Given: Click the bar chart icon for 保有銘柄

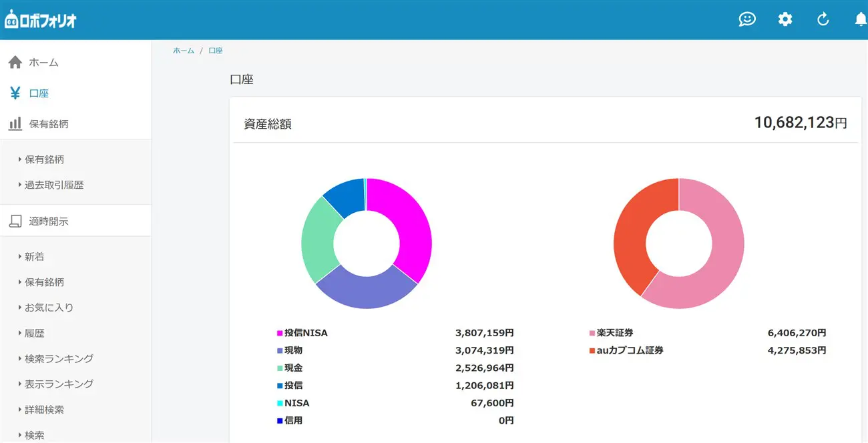Looking at the screenshot, I should click(15, 124).
